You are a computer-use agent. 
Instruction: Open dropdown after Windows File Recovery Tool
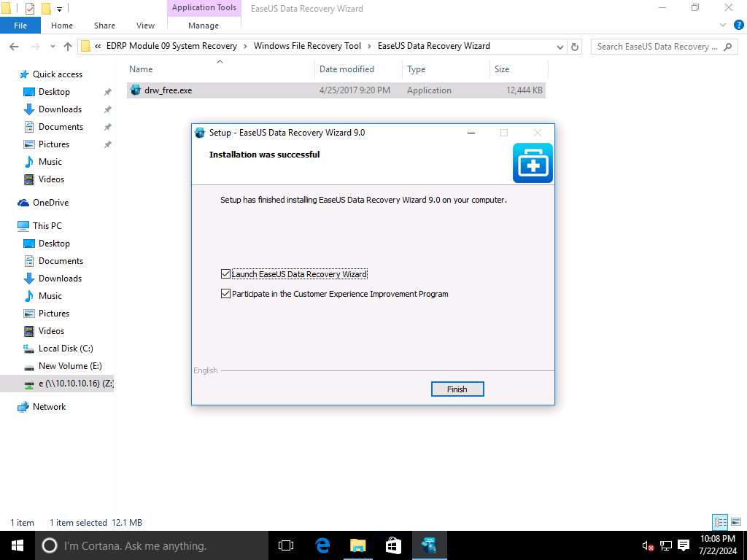369,46
